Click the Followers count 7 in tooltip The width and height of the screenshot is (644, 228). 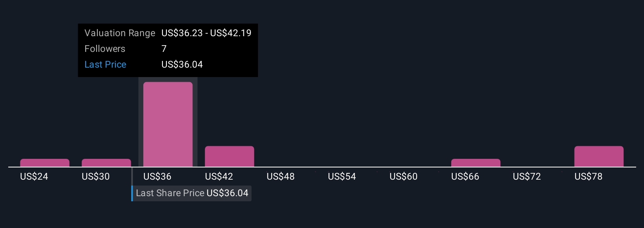pos(164,49)
